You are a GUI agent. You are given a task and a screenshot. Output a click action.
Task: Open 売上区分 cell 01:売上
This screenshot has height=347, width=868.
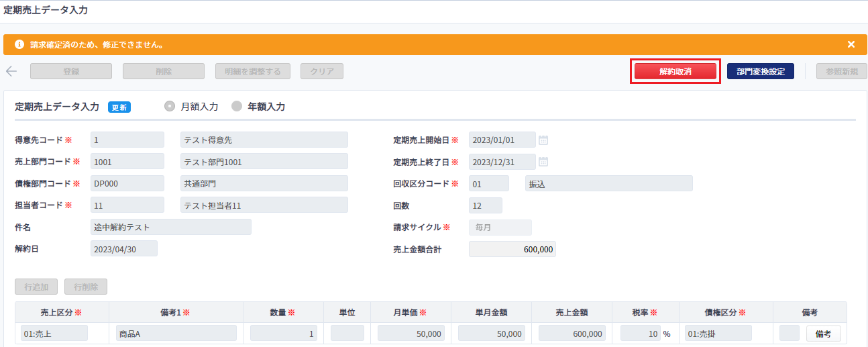coord(54,334)
